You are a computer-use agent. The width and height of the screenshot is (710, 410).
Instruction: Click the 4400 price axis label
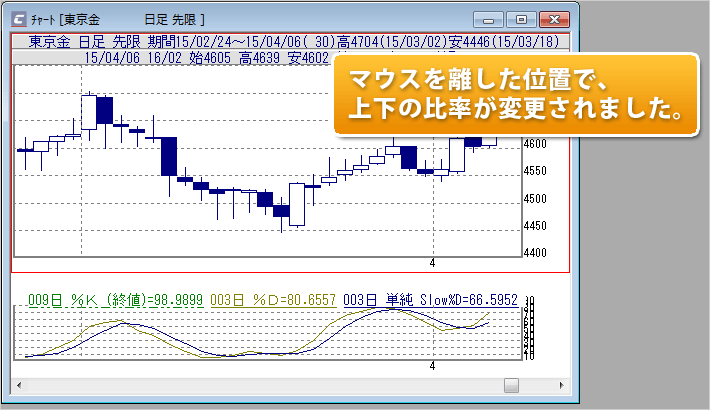[535, 253]
